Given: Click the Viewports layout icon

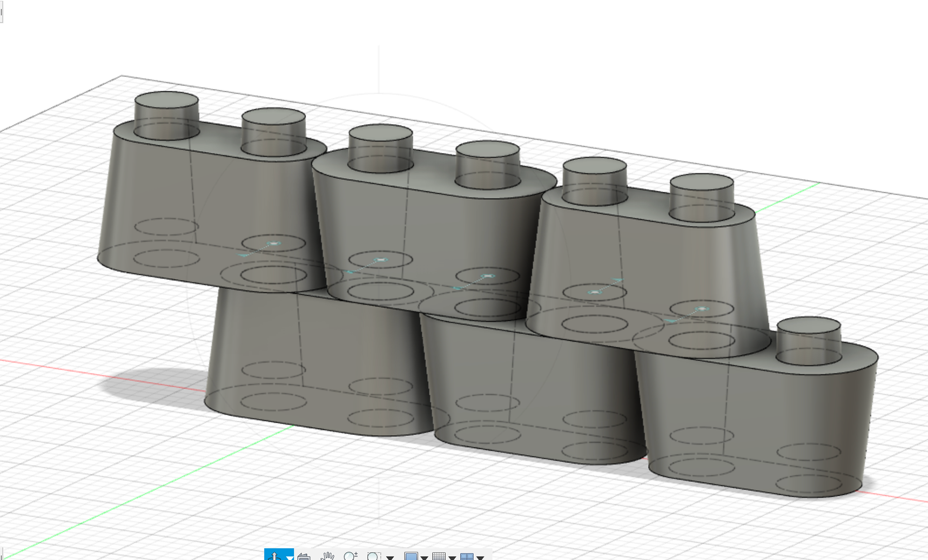Looking at the screenshot, I should click(x=467, y=556).
